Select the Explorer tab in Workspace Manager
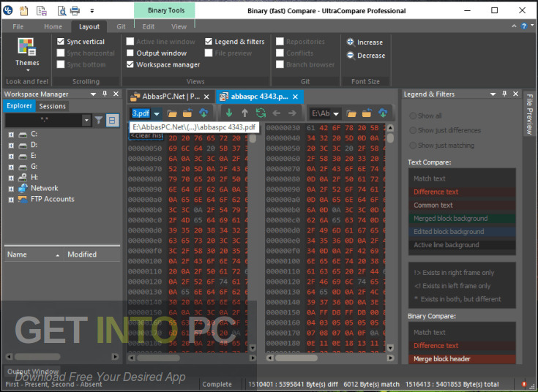 tap(19, 105)
